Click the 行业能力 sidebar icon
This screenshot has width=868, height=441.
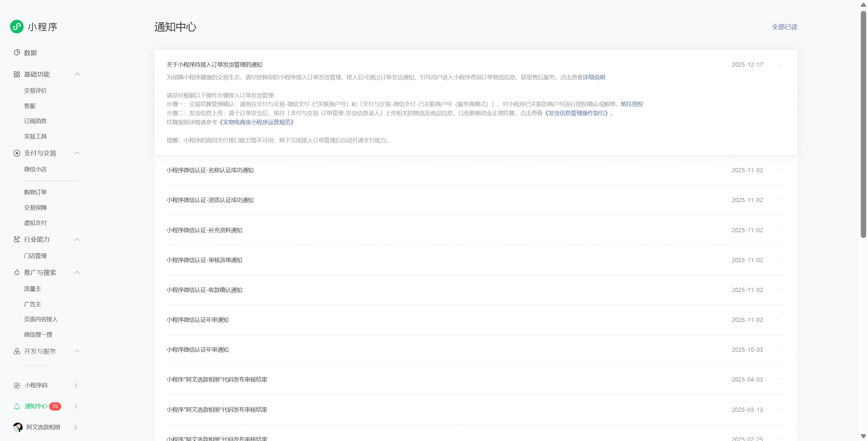click(17, 240)
